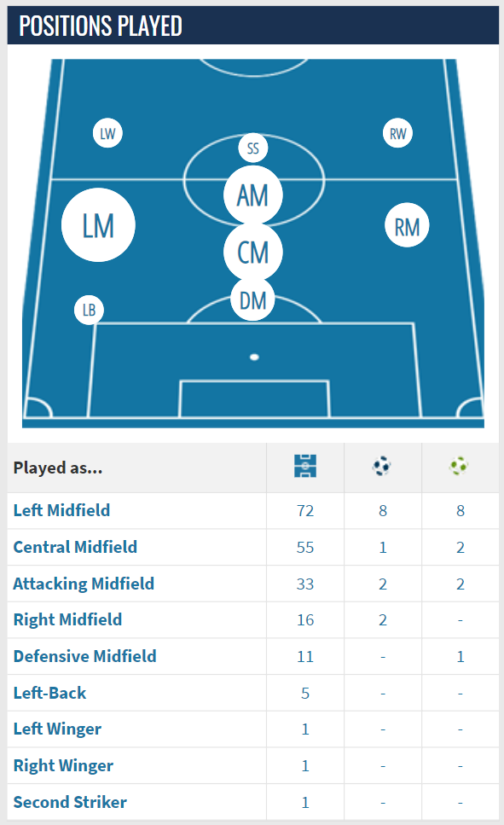Open the Defensive Midfield link
Screen dimensions: 504x825
[x=84, y=656]
